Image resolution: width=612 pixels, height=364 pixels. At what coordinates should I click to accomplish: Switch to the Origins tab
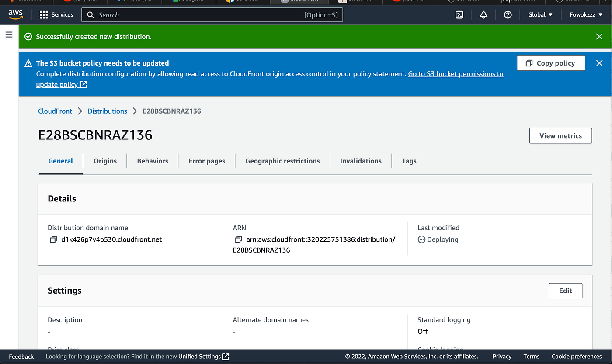coord(105,161)
